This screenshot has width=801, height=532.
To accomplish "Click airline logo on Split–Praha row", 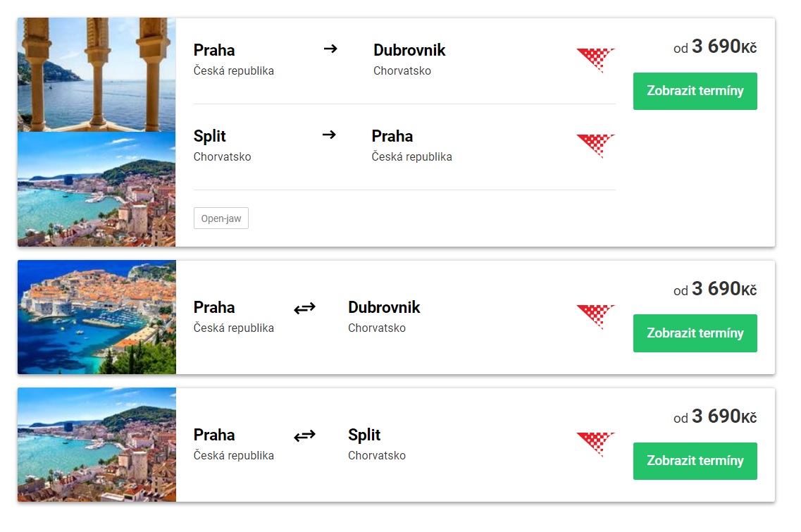I will (595, 146).
